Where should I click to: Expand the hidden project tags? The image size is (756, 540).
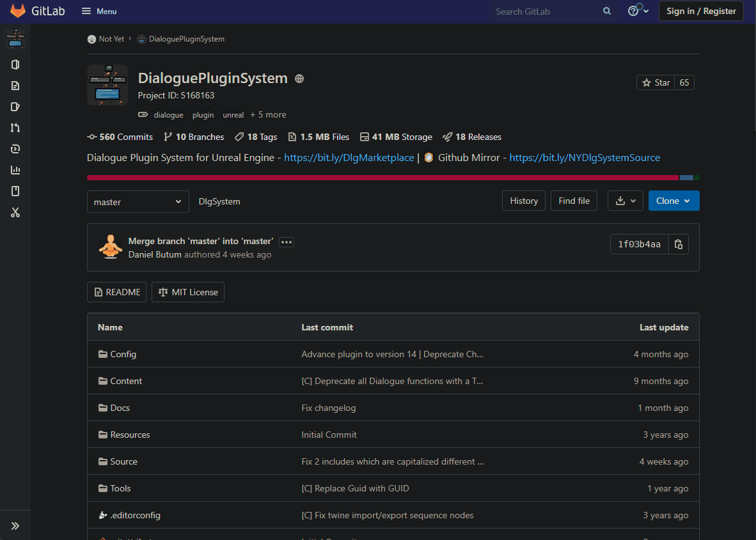(268, 114)
